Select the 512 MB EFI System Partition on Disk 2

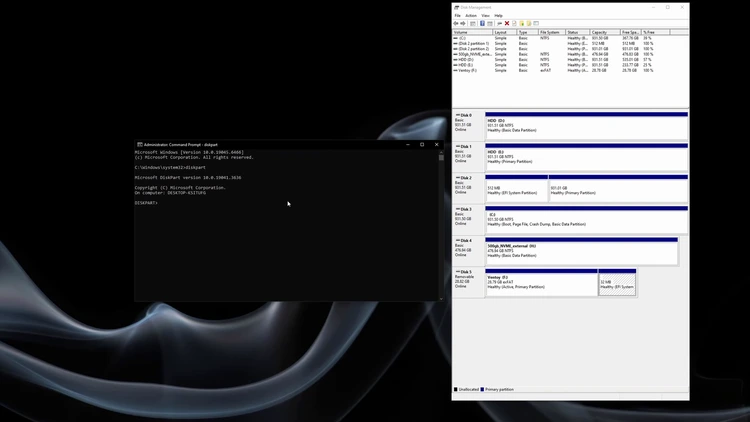(x=517, y=189)
